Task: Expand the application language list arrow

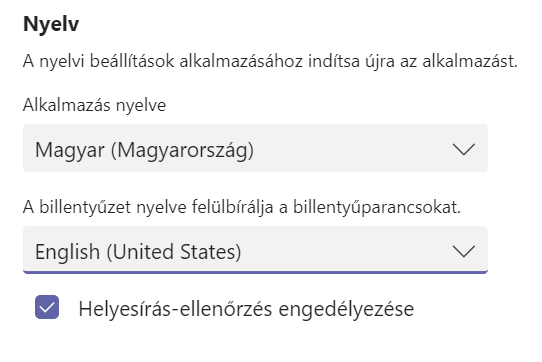Action: click(x=464, y=149)
